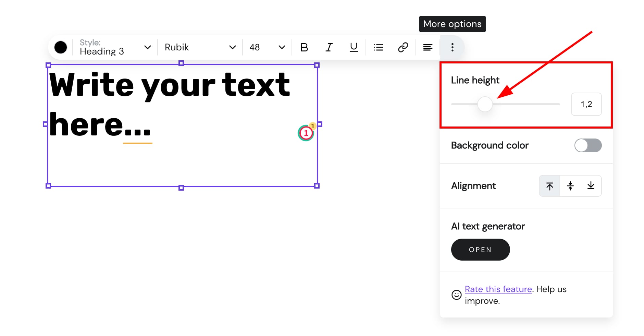The height and width of the screenshot is (336, 644).
Task: Open the black text color swatch
Action: click(61, 47)
